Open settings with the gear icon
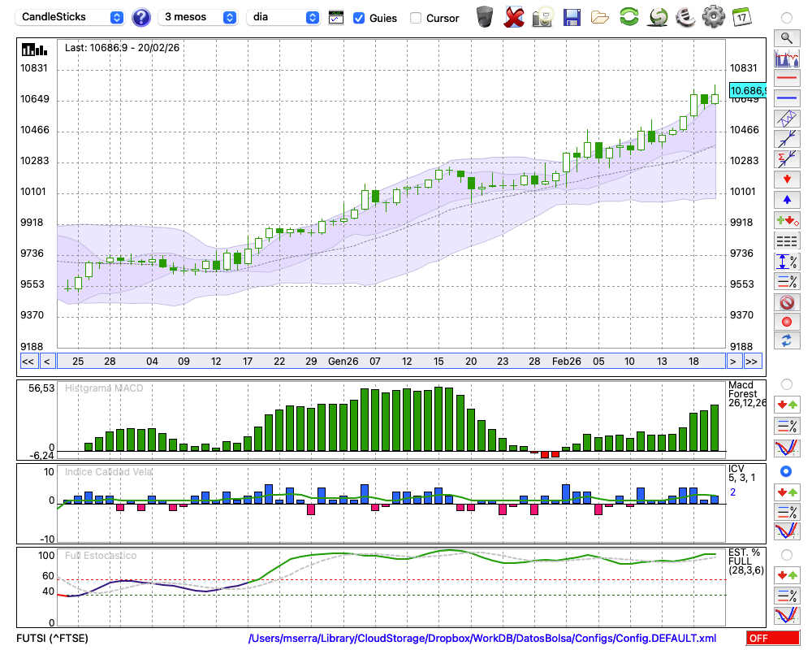This screenshot has height=650, width=812. (x=713, y=17)
